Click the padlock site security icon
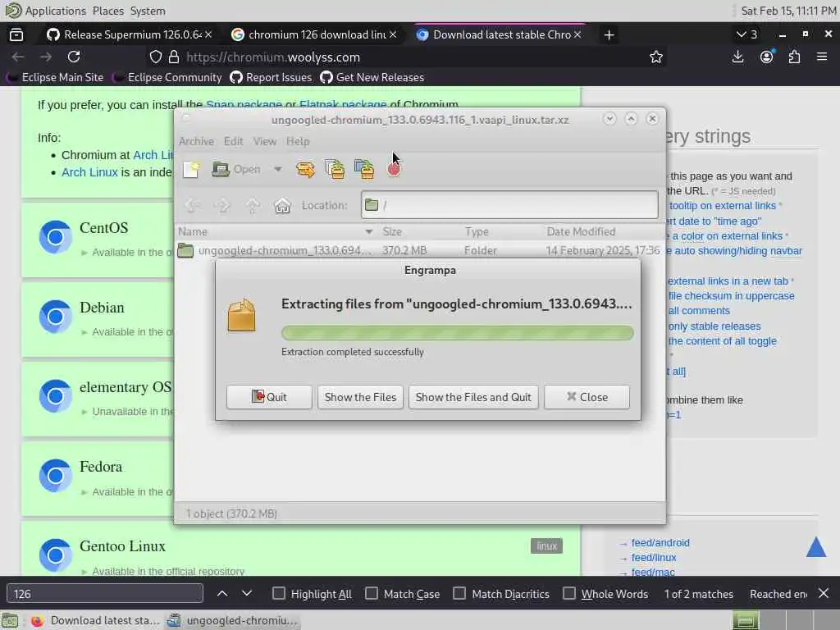840x630 pixels. click(x=174, y=57)
